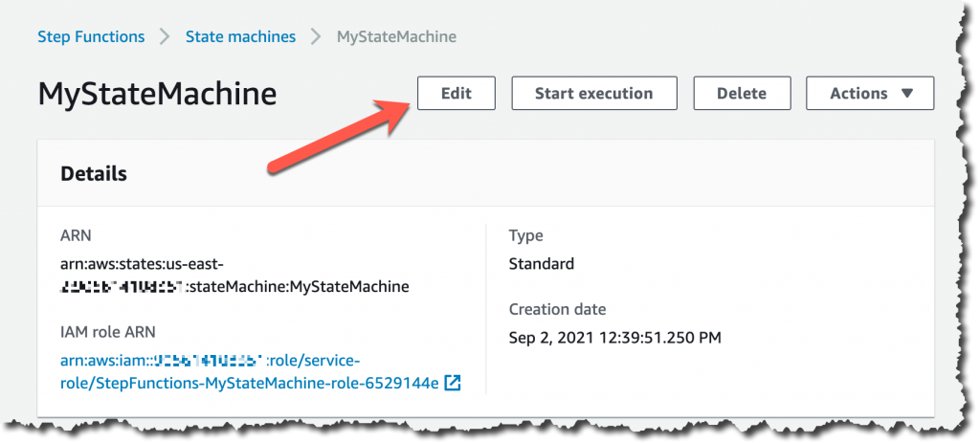The height and width of the screenshot is (443, 980).
Task: Select the state machine ARN value
Action: pos(234,276)
